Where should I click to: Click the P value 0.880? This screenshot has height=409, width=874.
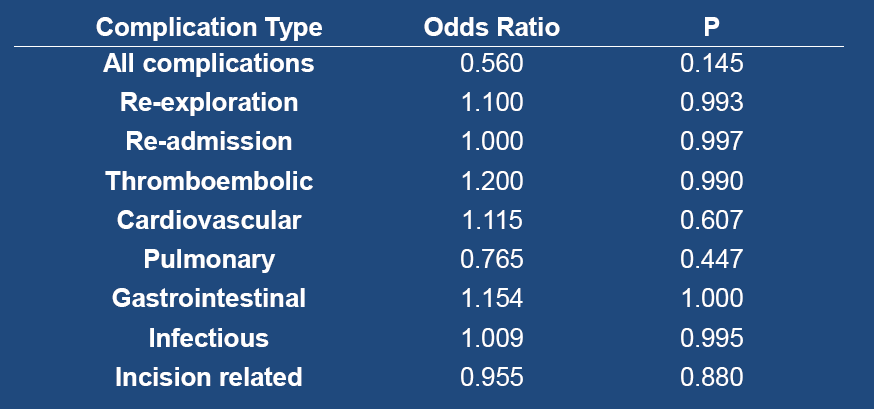point(712,377)
